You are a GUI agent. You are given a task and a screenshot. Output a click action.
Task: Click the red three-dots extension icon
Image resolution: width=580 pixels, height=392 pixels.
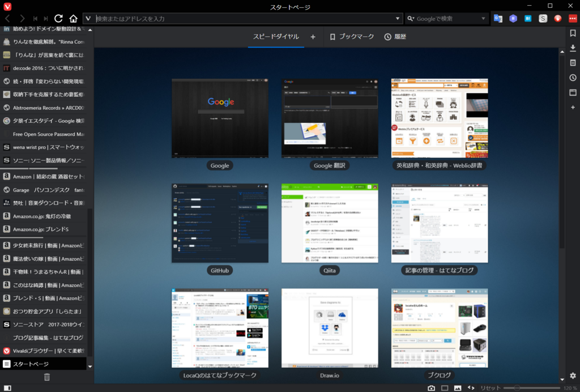pos(573,19)
